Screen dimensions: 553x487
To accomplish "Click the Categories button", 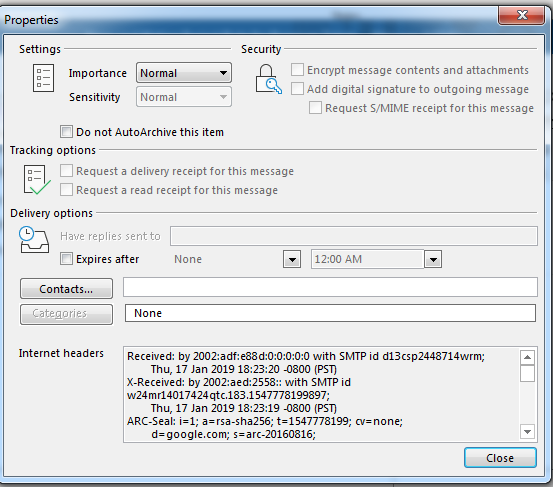I will [x=66, y=314].
